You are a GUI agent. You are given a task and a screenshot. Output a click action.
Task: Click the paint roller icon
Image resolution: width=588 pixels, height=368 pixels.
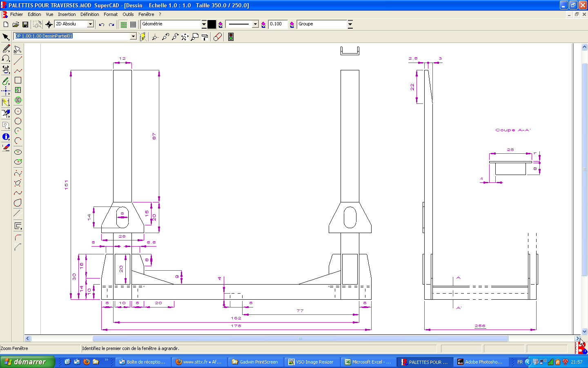point(205,37)
